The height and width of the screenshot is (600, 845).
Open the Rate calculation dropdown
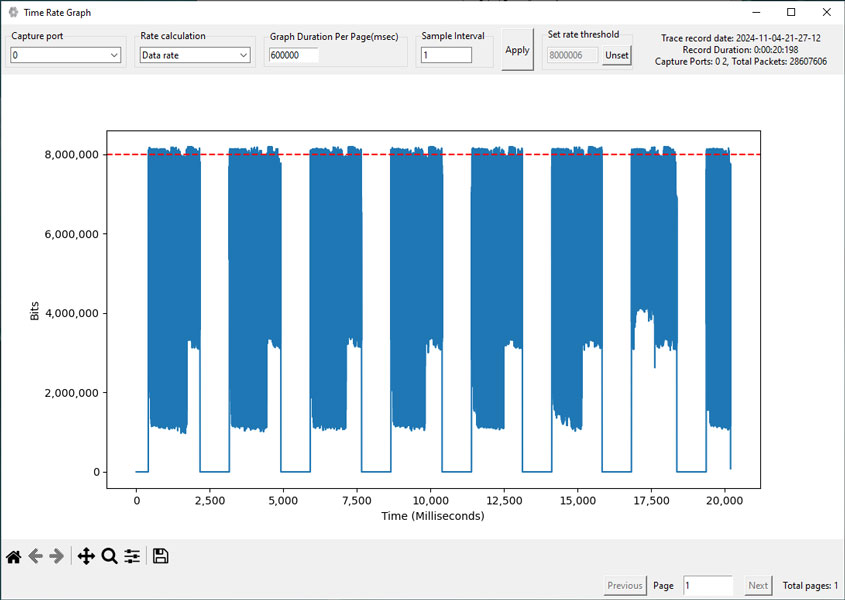click(x=195, y=55)
